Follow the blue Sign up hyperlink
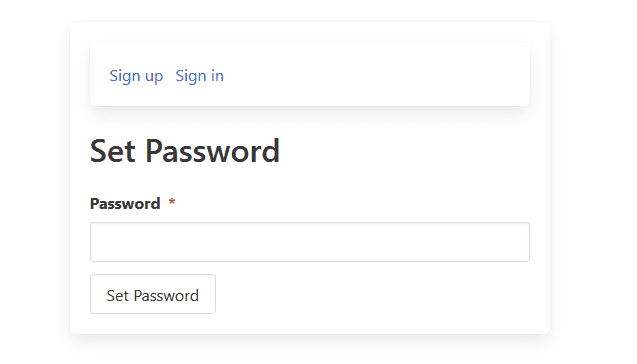Image resolution: width=637 pixels, height=364 pixels. pos(136,76)
